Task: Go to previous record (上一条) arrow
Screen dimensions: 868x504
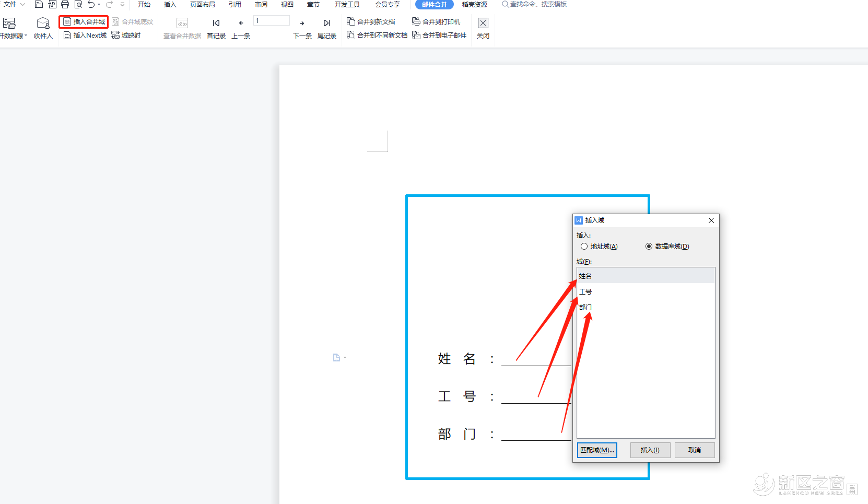Action: tap(241, 24)
